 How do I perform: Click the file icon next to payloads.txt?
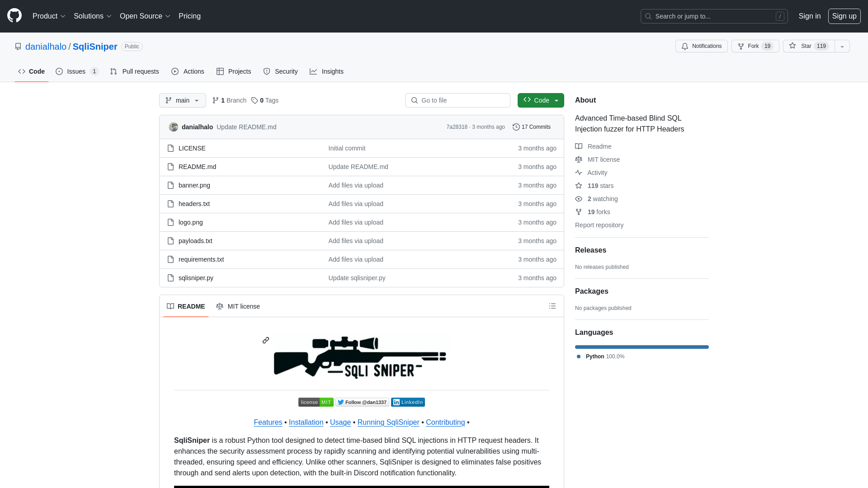coord(170,241)
